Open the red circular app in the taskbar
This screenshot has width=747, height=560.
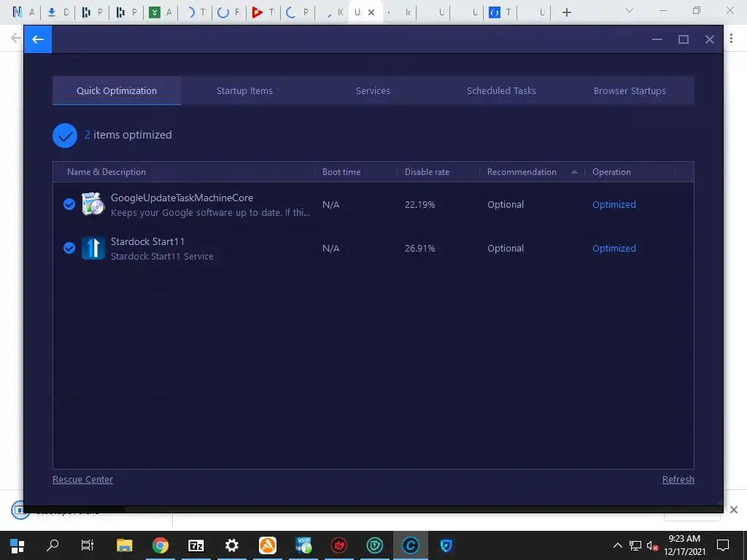(x=338, y=545)
